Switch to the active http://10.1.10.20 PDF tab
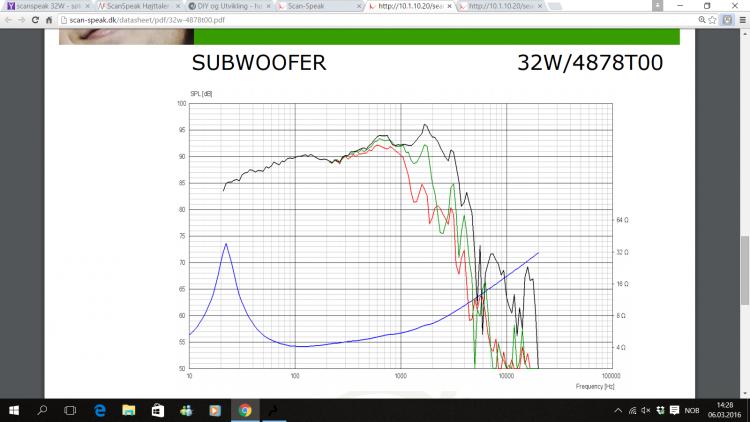This screenshot has width=750, height=422. click(x=410, y=6)
